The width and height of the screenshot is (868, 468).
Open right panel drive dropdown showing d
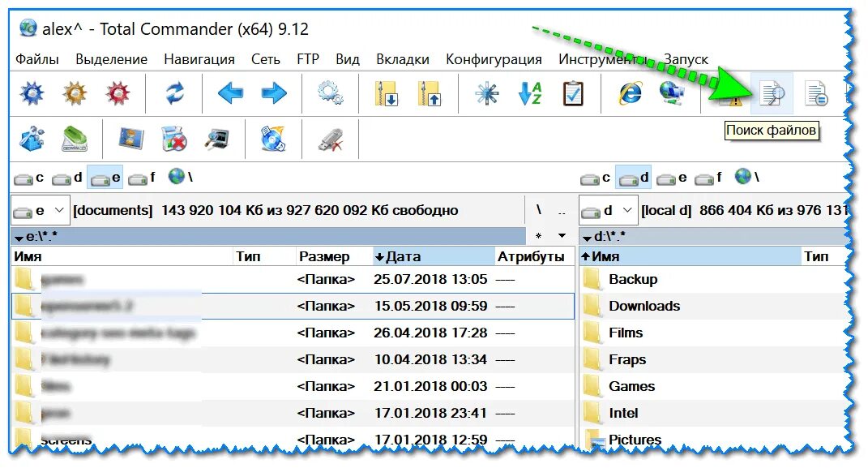tap(609, 210)
